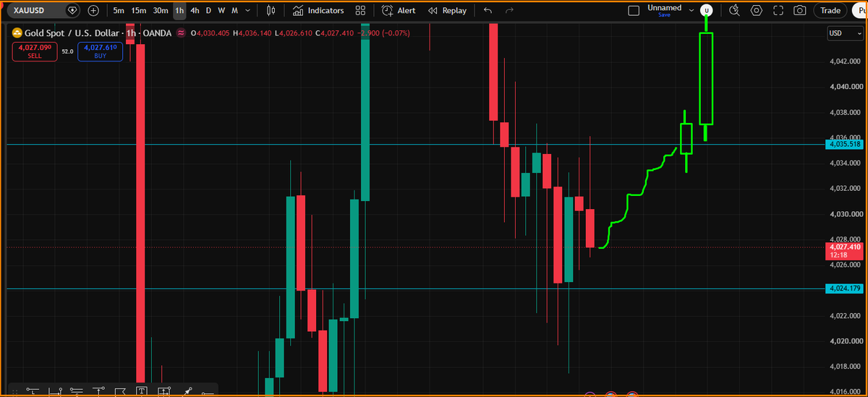This screenshot has width=868, height=397.
Task: Undo the last chart action
Action: (x=488, y=11)
